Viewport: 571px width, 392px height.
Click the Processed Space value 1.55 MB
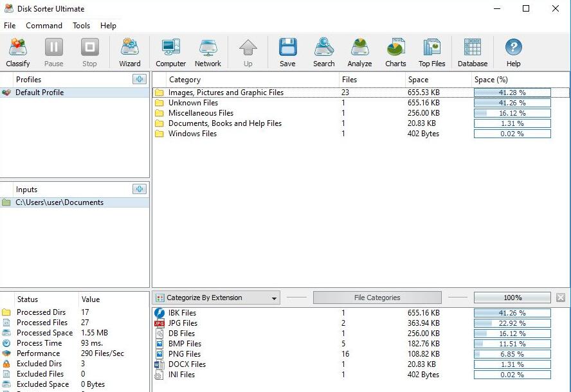tap(95, 333)
